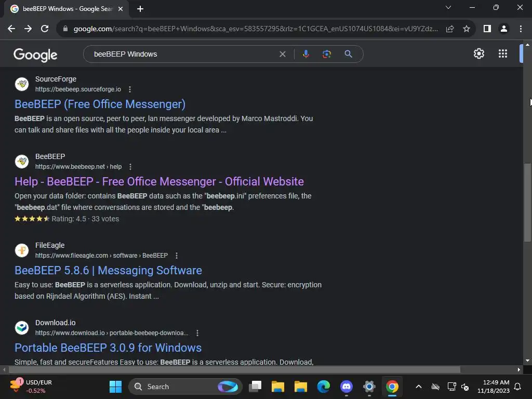This screenshot has width=532, height=399.
Task: Click Rating: 4.5 · 33 votes text
Action: [85, 219]
